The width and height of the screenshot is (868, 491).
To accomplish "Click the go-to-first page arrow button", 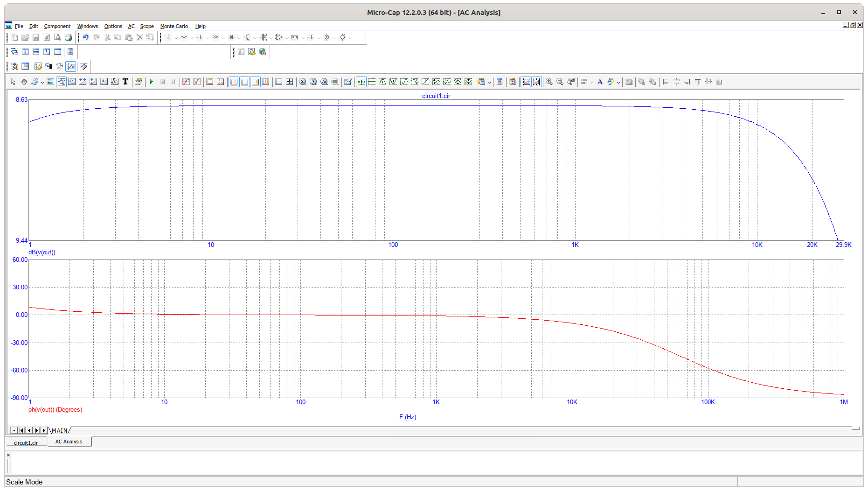I will pos(21,430).
